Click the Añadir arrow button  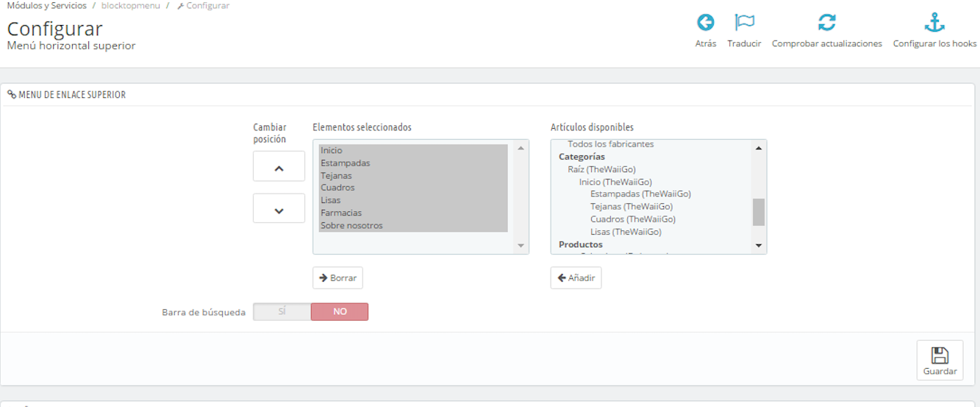tap(576, 278)
